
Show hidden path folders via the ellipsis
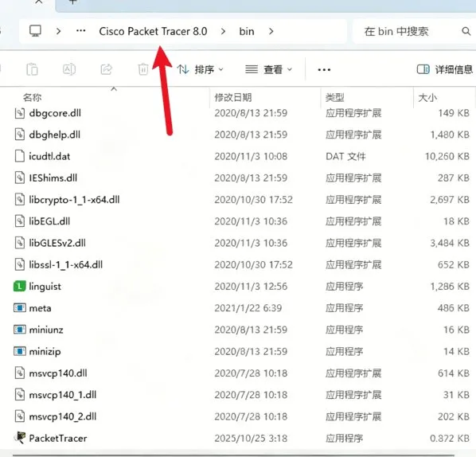click(80, 31)
